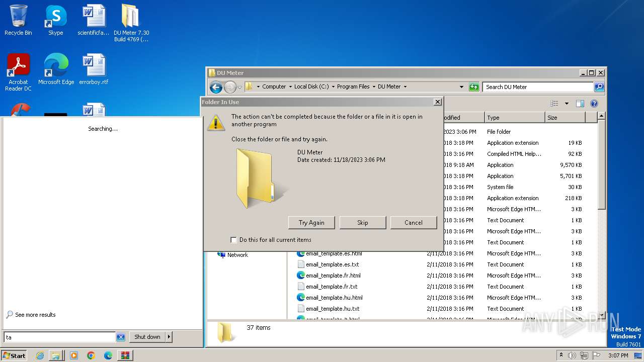Click the network tray icon
Viewport: 644px width, 362px height.
point(585,355)
